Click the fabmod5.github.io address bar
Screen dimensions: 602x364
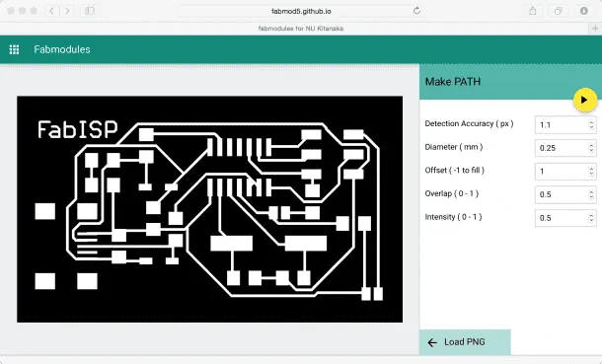301,11
